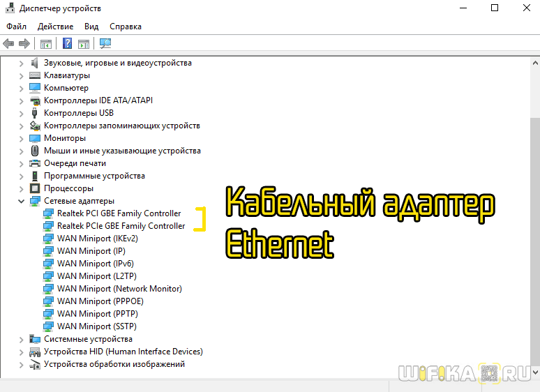Click the Realtek PCIe GBE adapter icon
Viewport: 540px width, 392px height.
click(48, 226)
